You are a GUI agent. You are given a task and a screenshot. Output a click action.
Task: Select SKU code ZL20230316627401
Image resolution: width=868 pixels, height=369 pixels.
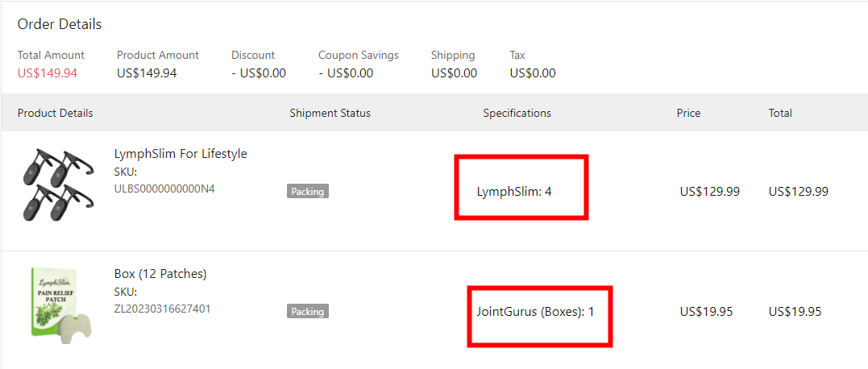pyautogui.click(x=162, y=309)
